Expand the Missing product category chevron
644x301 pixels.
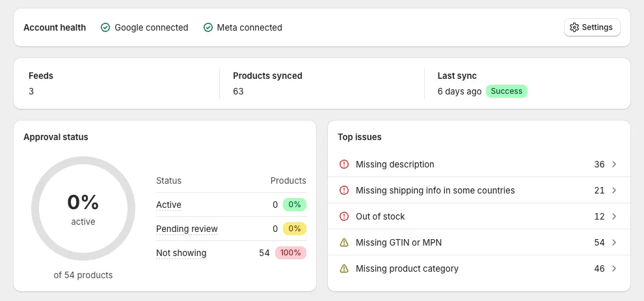[x=615, y=268]
